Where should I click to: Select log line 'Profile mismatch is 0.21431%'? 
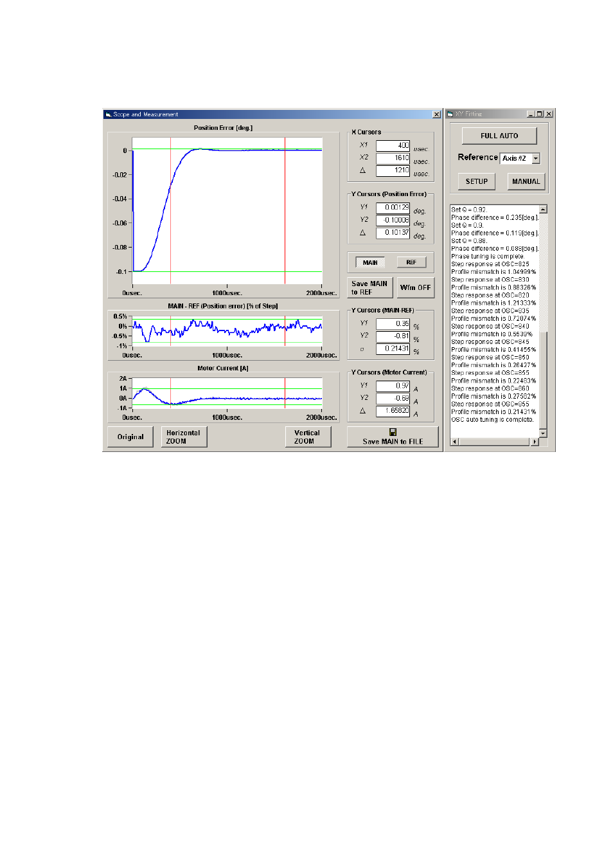493,412
